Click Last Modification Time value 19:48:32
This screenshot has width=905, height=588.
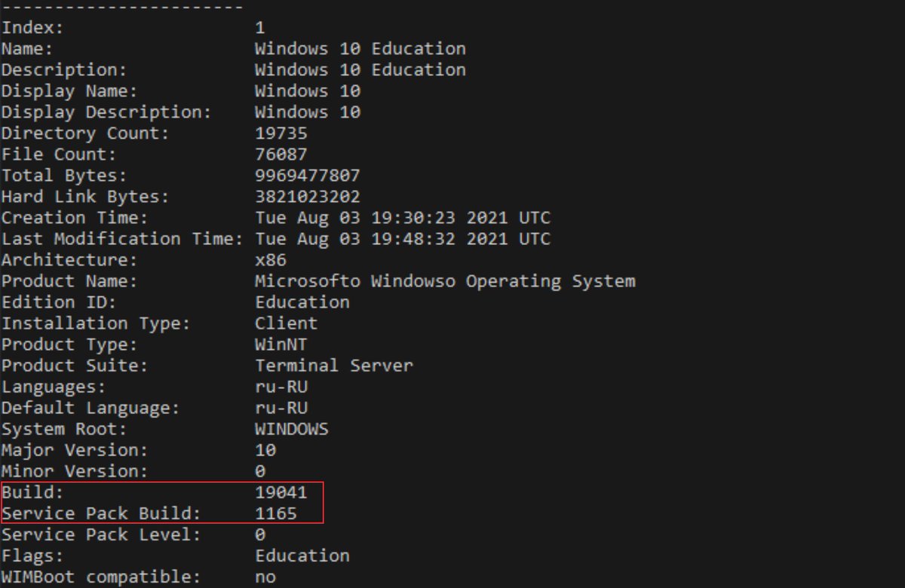click(x=413, y=239)
